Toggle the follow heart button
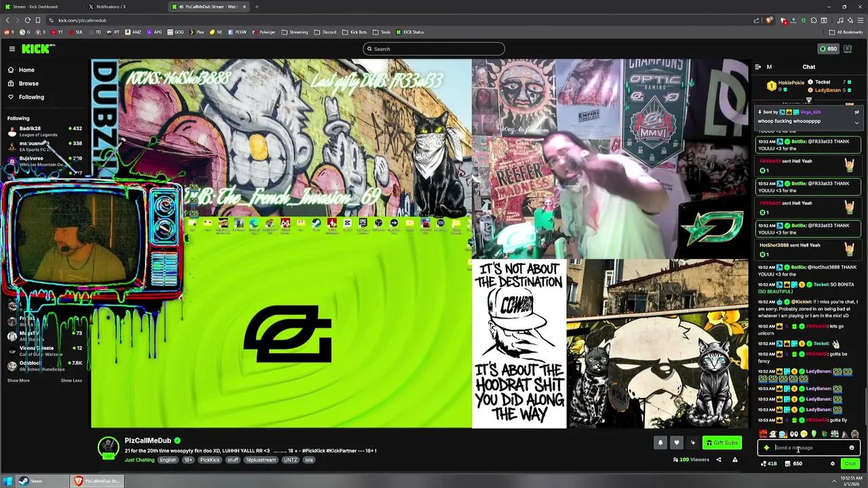 click(676, 443)
